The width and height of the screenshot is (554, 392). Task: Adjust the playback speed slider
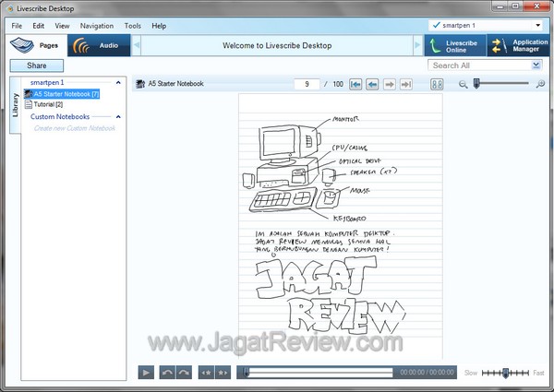pyautogui.click(x=505, y=372)
